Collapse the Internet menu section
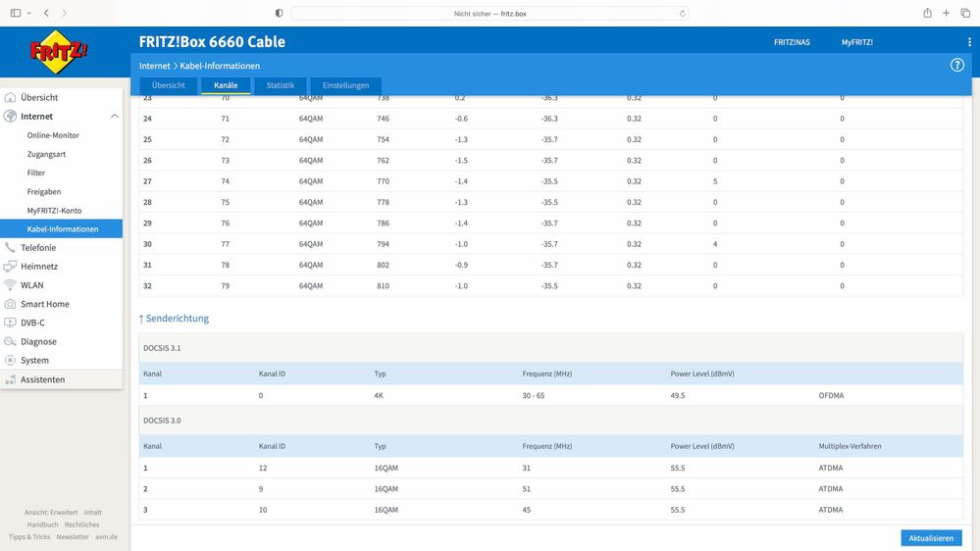This screenshot has height=551, width=980. (x=115, y=117)
